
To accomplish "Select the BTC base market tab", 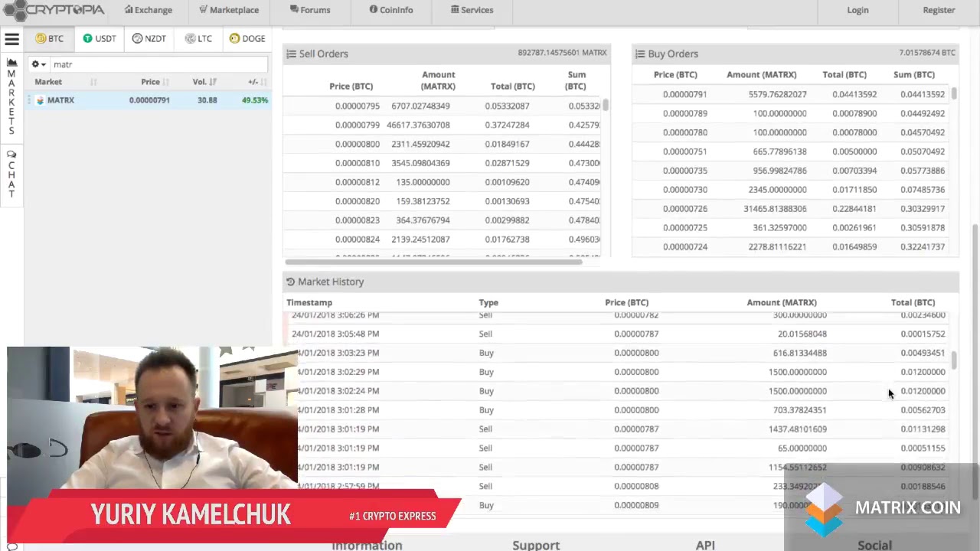I will point(50,38).
